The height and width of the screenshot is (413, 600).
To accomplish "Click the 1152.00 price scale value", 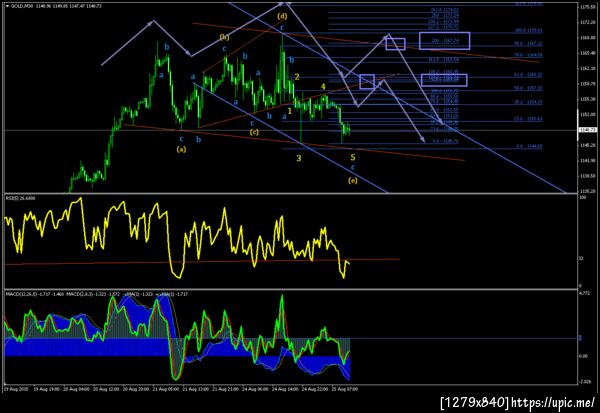I will 587,114.
